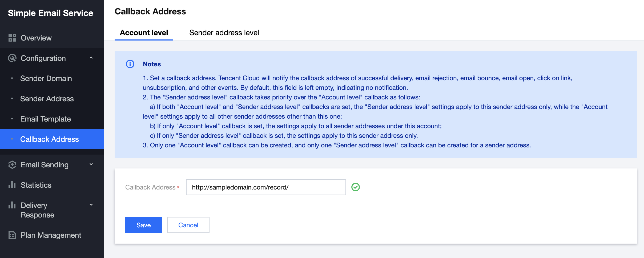The width and height of the screenshot is (644, 258).
Task: Expand the Delivery Response submenu arrow
Action: [91, 205]
